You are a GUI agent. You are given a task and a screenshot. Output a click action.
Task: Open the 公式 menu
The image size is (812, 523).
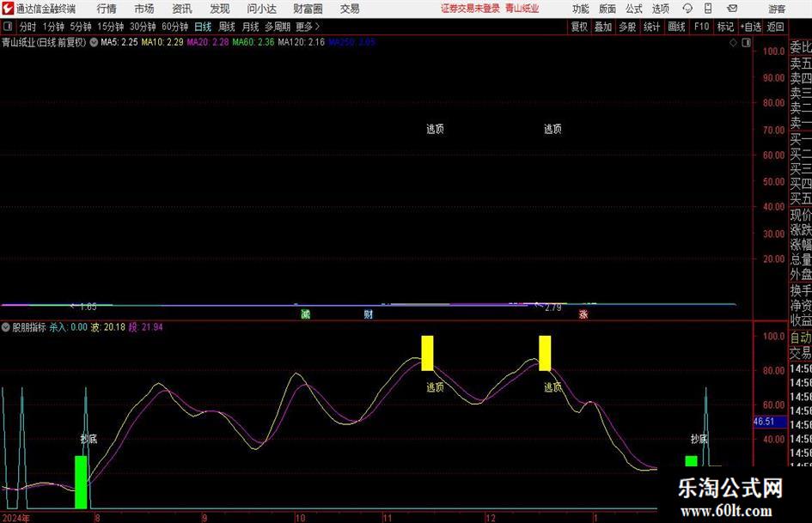633,9
